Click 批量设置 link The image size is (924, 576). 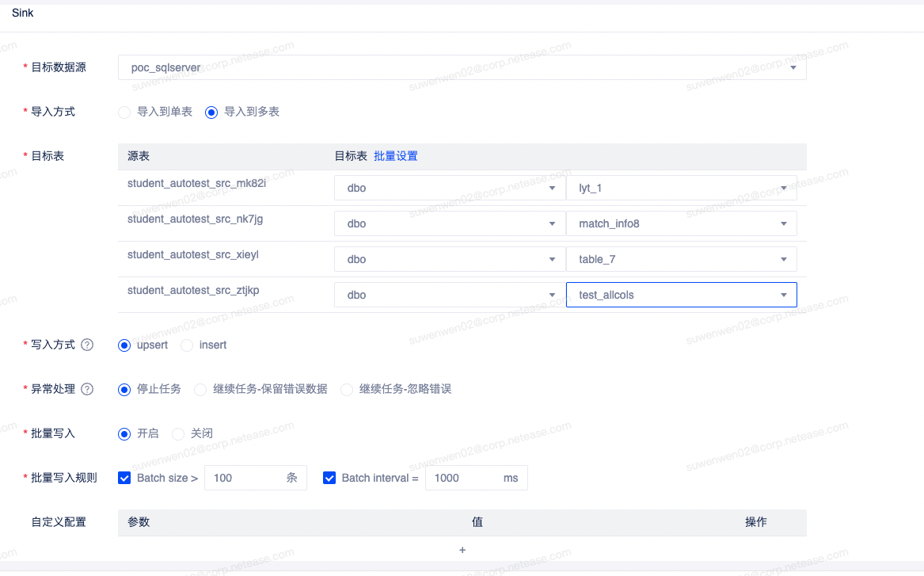point(396,156)
